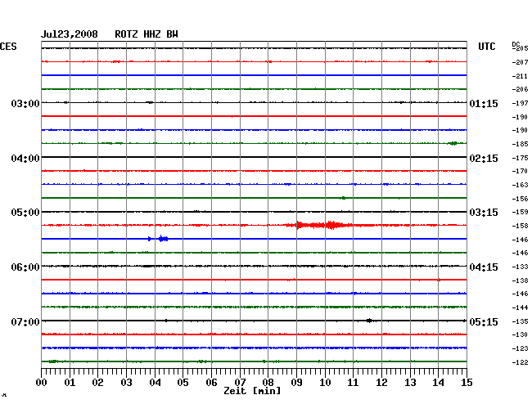Click the DC offset value -206
The image size is (532, 404).
520,89
